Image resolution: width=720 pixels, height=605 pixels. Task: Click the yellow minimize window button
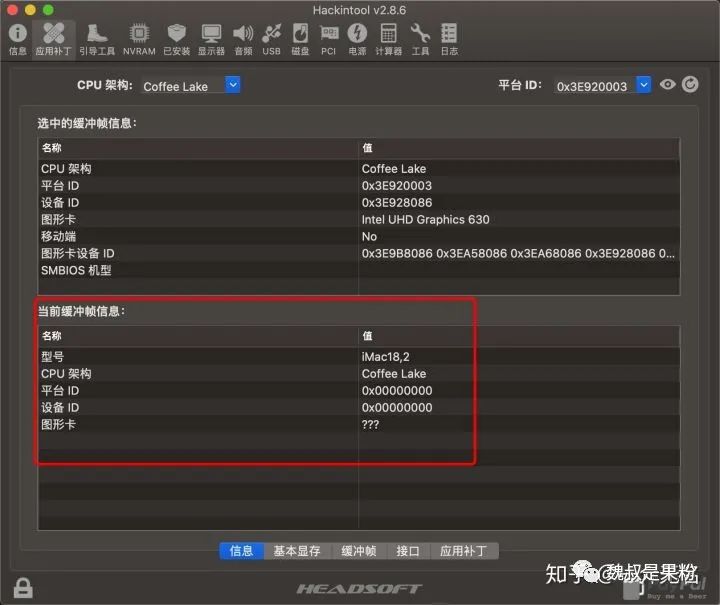[x=30, y=10]
